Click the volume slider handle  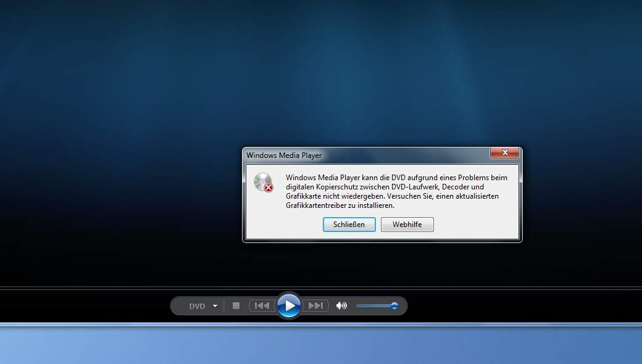pyautogui.click(x=394, y=305)
